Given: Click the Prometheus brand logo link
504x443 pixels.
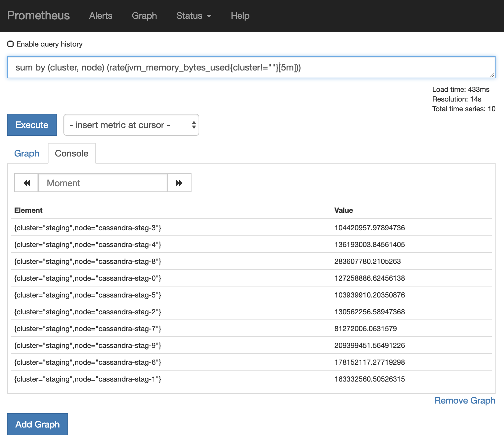Looking at the screenshot, I should click(38, 16).
